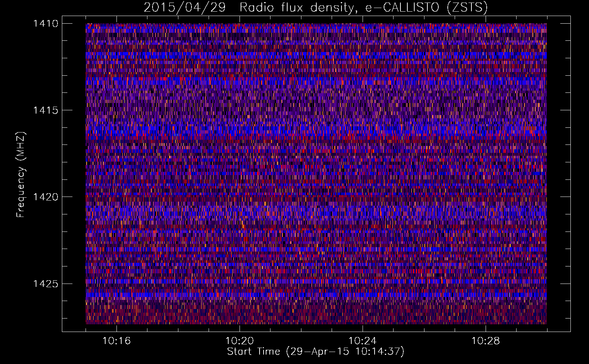Click the 10:20 time tick label
Screen dimensions: 589x364
click(x=240, y=341)
